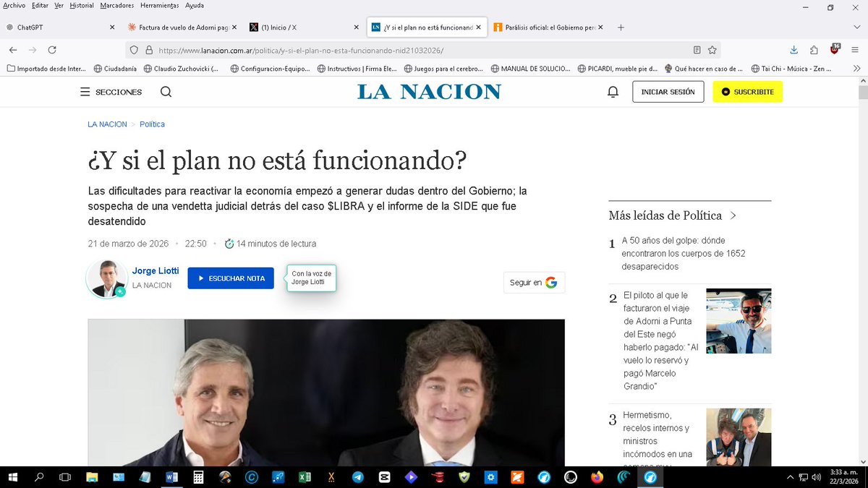This screenshot has height=488, width=868.
Task: Open Firefox icon in the taskbar
Action: pyautogui.click(x=597, y=477)
